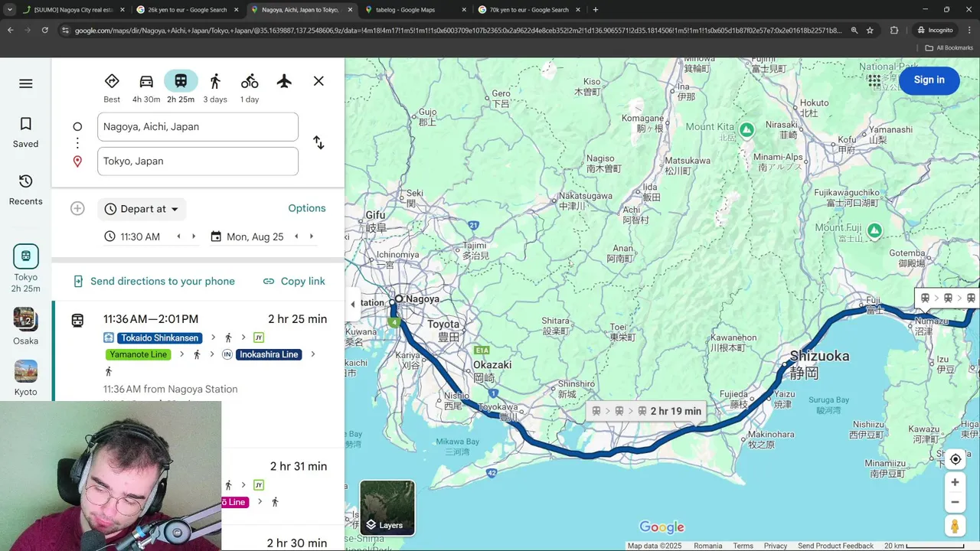
Task: Edit destination field Tokyo, Japan
Action: (x=198, y=161)
